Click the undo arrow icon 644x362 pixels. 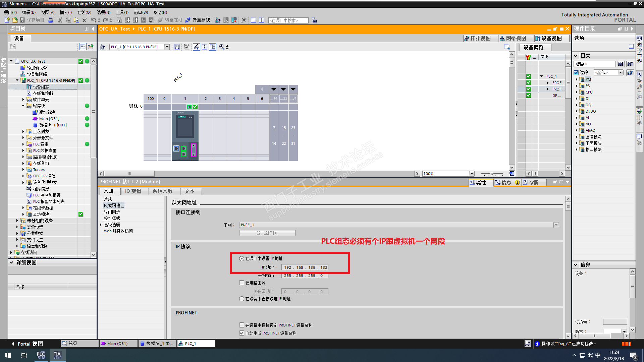click(x=94, y=20)
